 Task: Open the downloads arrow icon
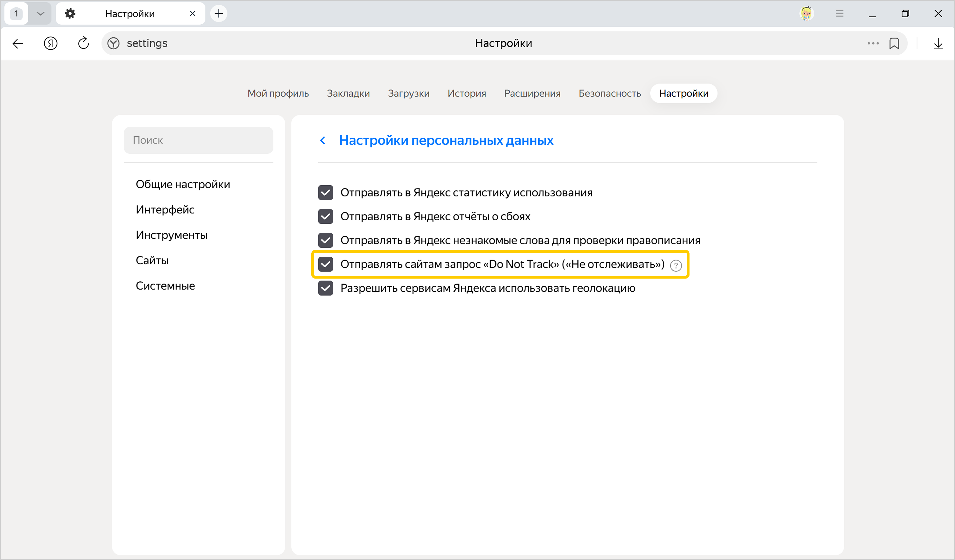click(x=938, y=44)
